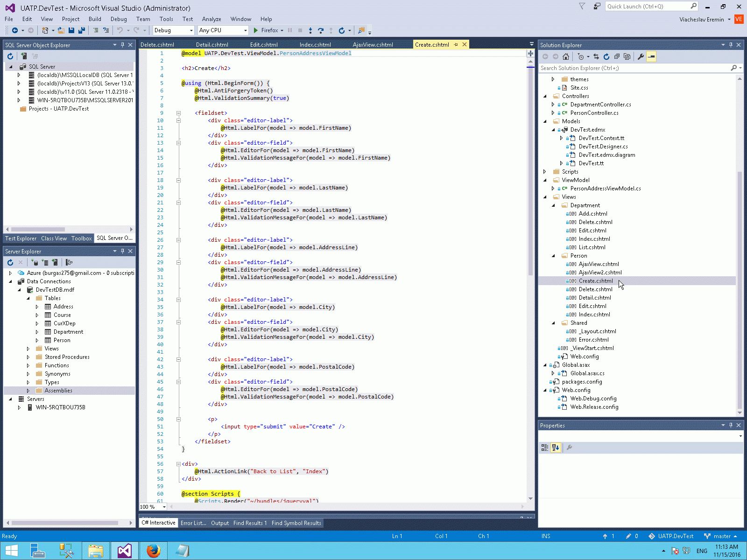Click the Pending Changes Filter icon
The width and height of the screenshot is (747, 560).
581,56
